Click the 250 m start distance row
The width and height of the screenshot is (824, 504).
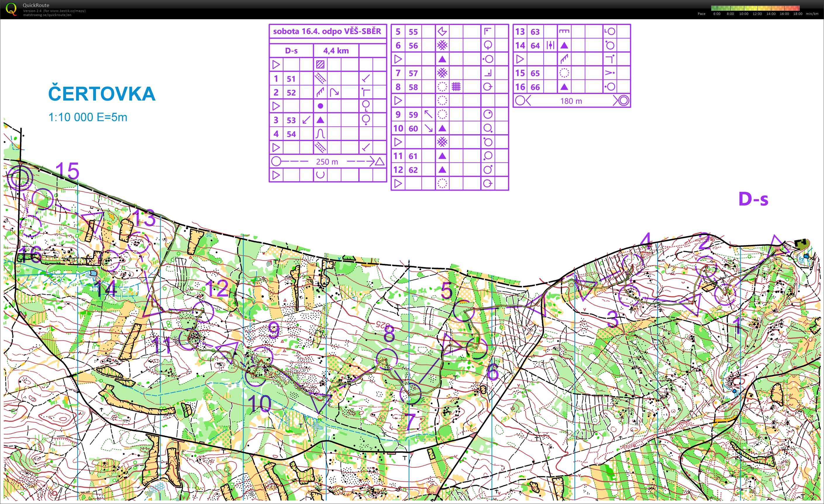[x=327, y=161]
